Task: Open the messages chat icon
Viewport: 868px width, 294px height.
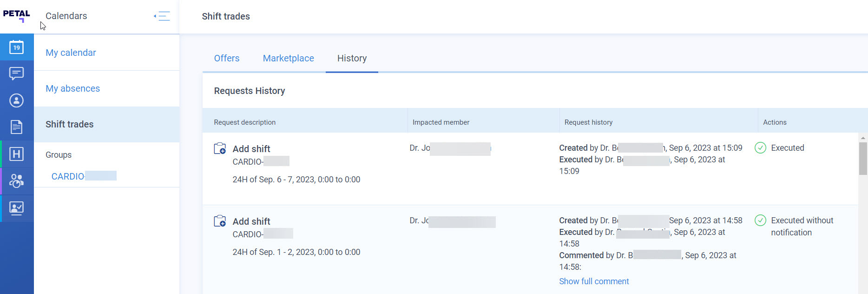Action: click(17, 73)
